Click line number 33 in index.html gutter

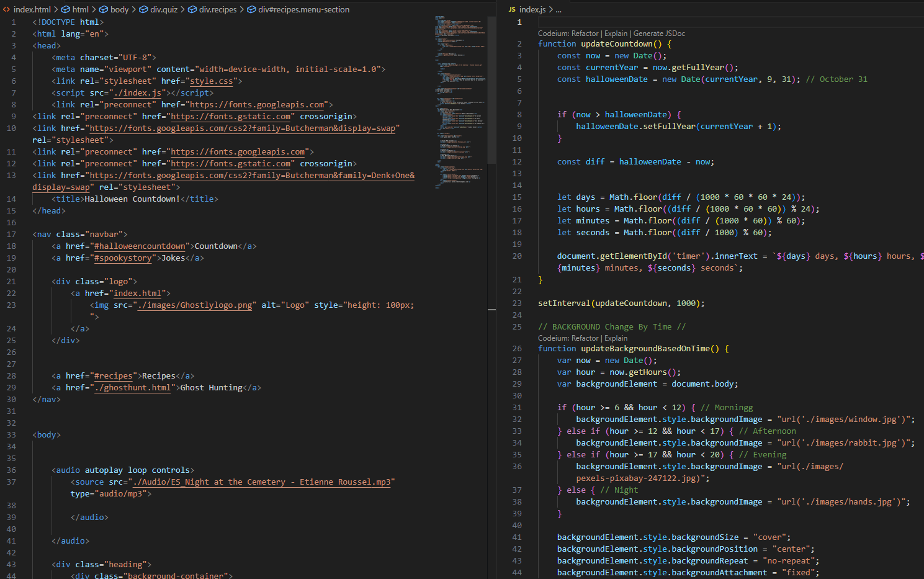coord(11,435)
